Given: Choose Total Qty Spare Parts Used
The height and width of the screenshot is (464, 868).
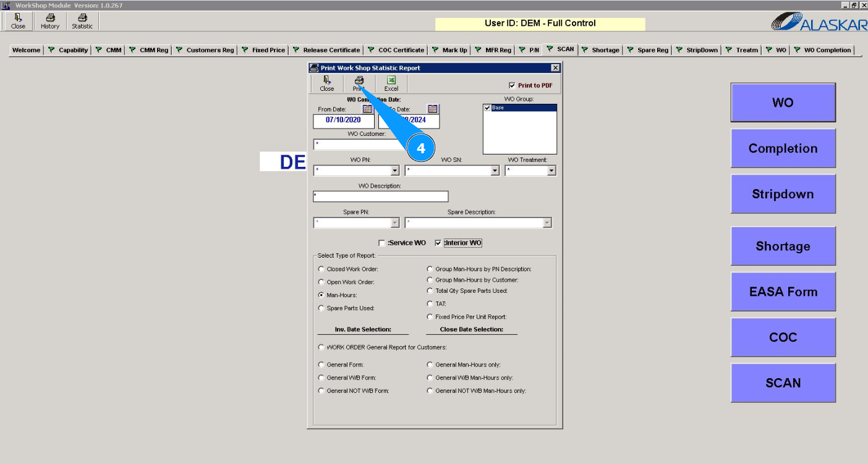Looking at the screenshot, I should point(430,290).
